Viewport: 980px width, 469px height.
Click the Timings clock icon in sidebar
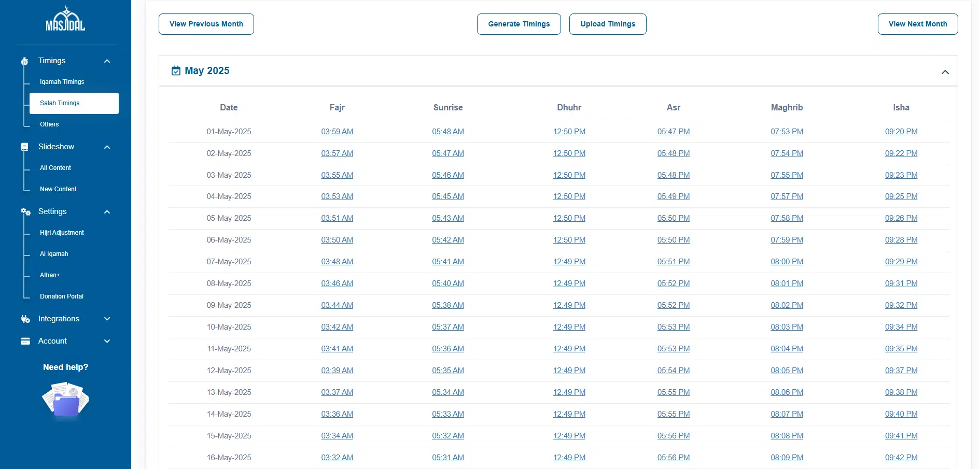(24, 61)
